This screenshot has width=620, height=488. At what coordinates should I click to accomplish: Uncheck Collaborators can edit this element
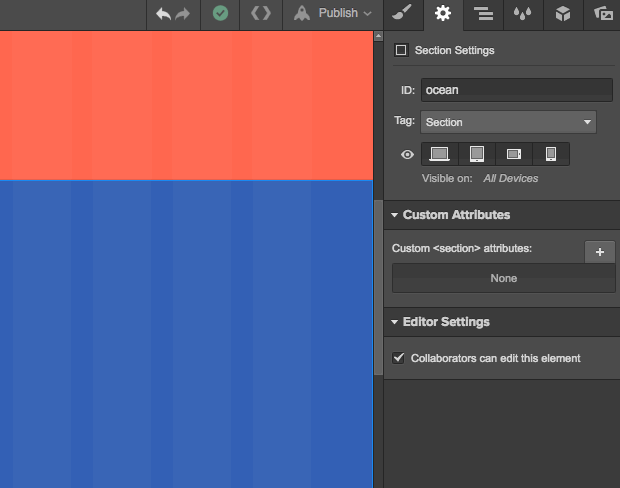399,357
